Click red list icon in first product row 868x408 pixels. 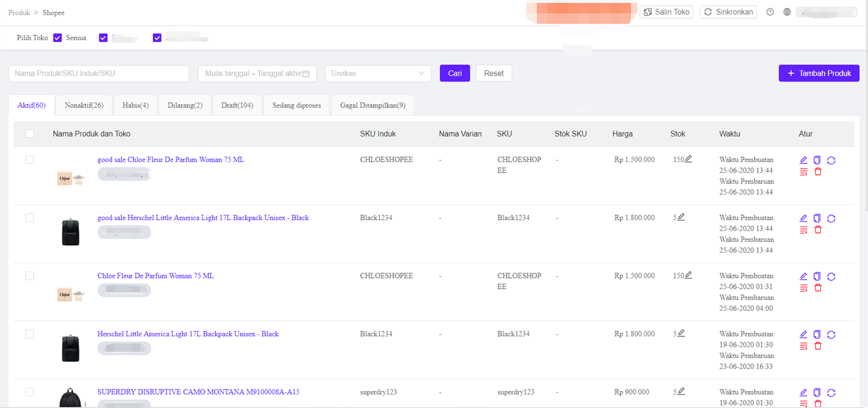pos(804,171)
